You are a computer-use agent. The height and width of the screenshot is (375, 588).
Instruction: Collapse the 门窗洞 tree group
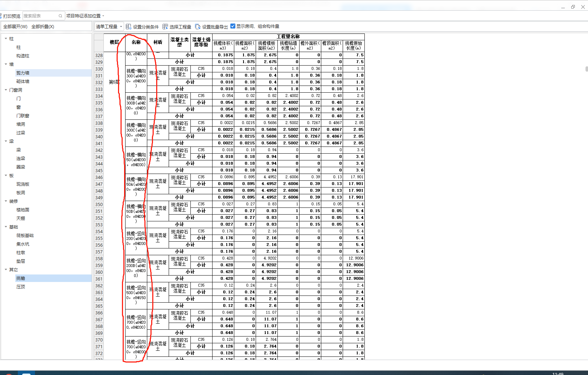[x=6, y=90]
